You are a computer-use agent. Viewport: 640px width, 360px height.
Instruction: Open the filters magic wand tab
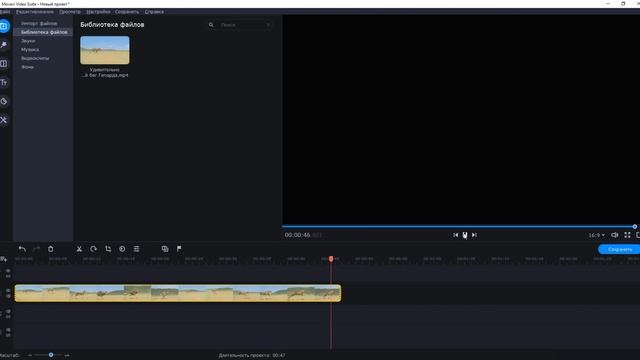click(4, 44)
